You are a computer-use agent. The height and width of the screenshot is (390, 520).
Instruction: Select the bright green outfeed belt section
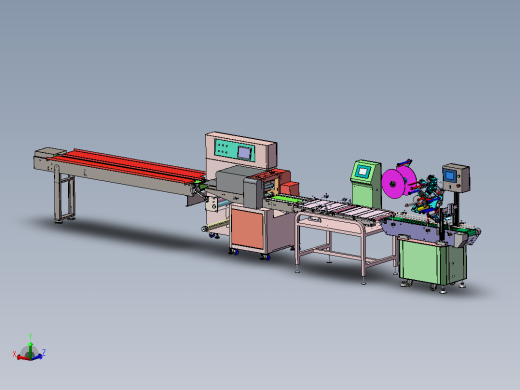tap(287, 199)
